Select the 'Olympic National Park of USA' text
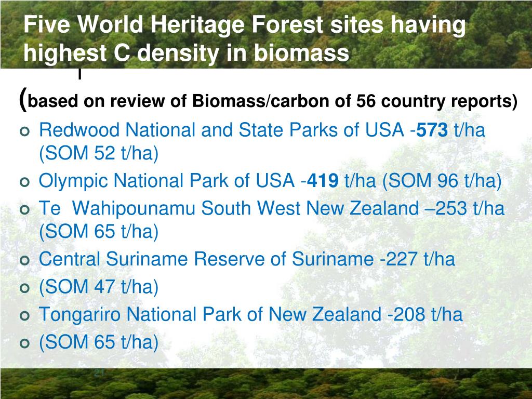The height and width of the screenshot is (399, 532). click(x=167, y=180)
